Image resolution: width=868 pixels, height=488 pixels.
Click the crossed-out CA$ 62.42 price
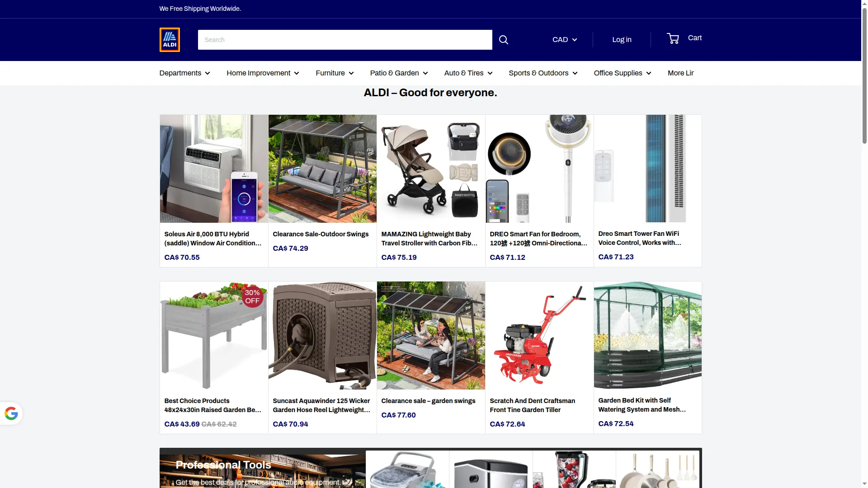pyautogui.click(x=219, y=424)
